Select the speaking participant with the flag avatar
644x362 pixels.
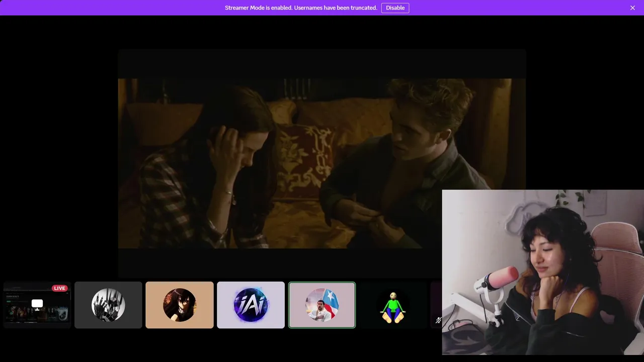[322, 305]
